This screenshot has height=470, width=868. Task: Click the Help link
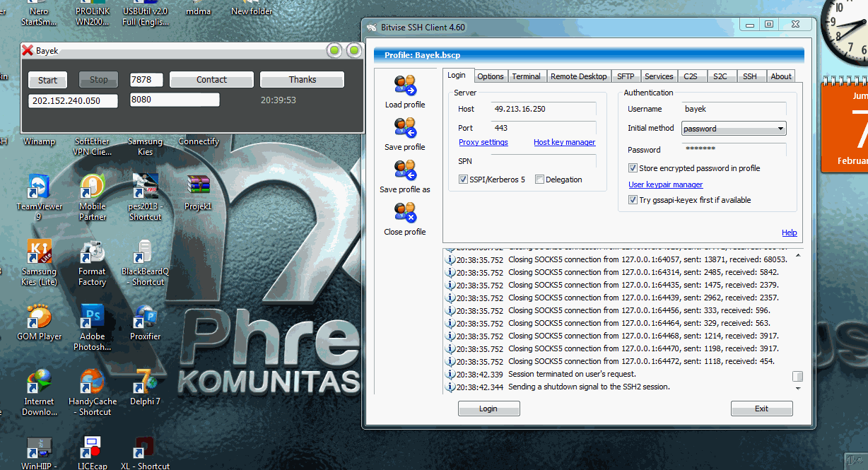pos(790,233)
